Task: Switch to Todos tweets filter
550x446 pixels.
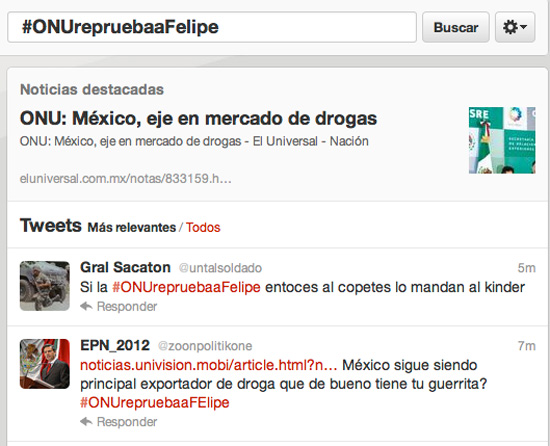Action: click(x=203, y=227)
